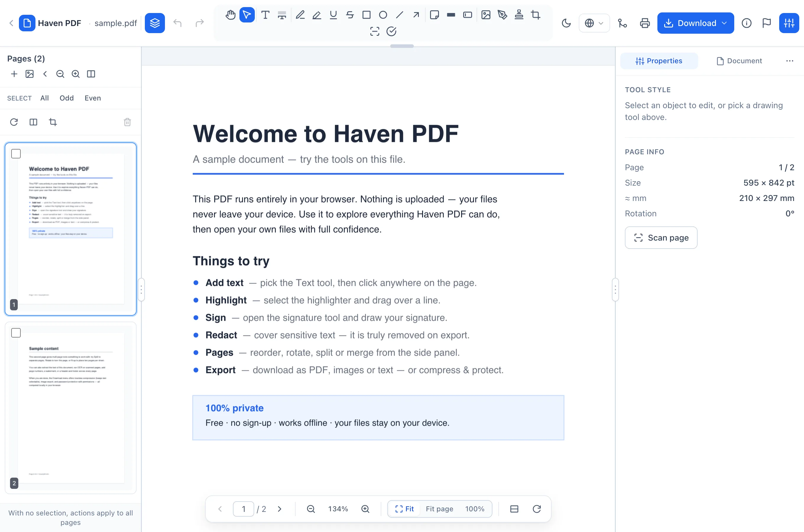Click the Print icon
Screen dimensions: 804x532
645,23
